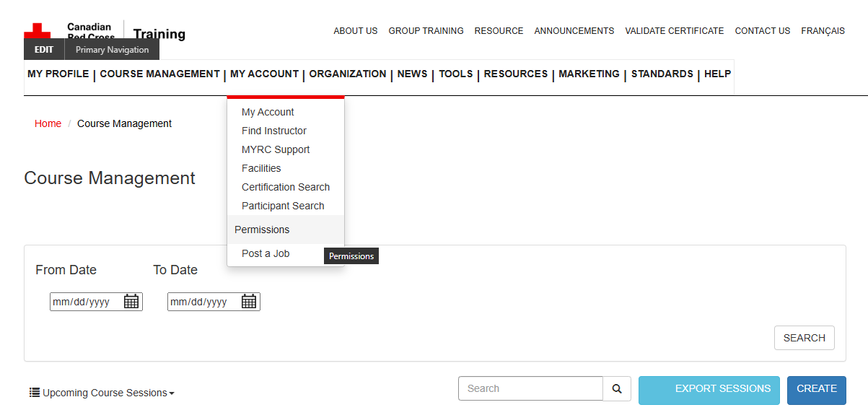Select Certification Search menu entry
Viewport: 868px width, 410px height.
click(286, 187)
